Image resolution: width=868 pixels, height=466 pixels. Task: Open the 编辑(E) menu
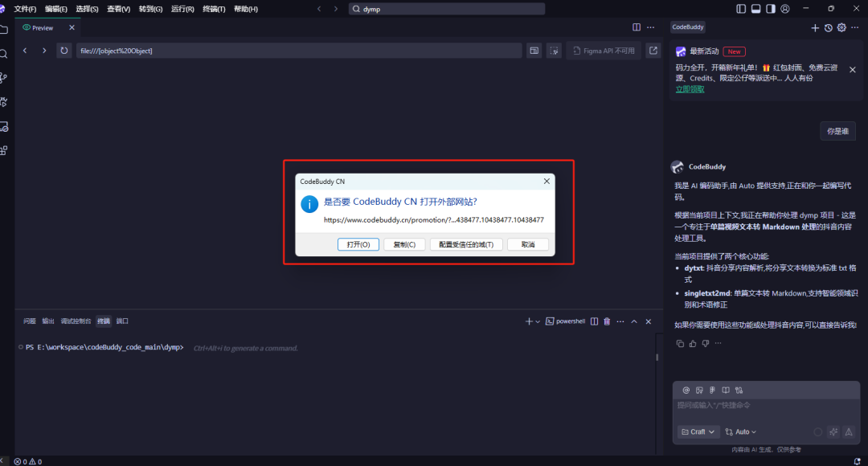(56, 9)
